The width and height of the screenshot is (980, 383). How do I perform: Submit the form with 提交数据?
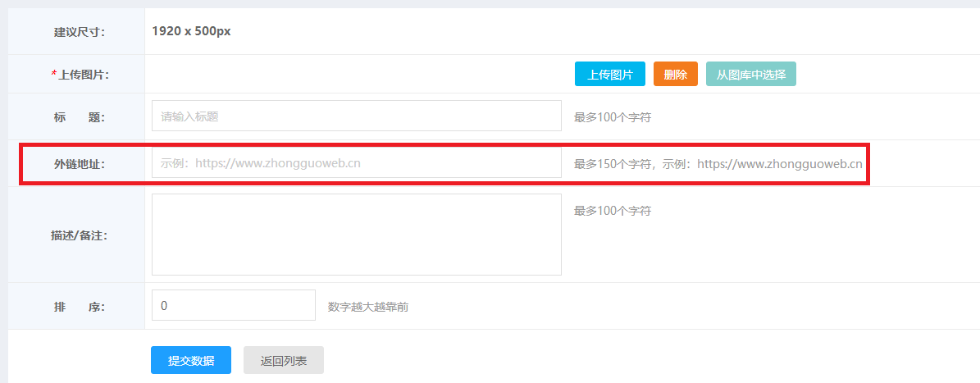click(x=191, y=360)
